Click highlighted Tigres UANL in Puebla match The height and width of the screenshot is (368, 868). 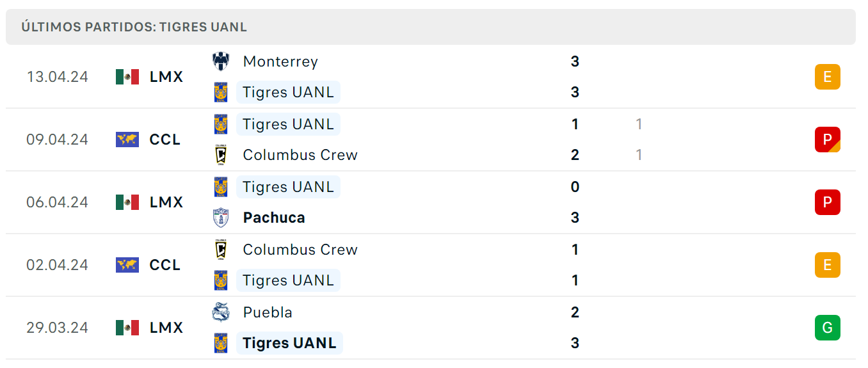click(289, 343)
